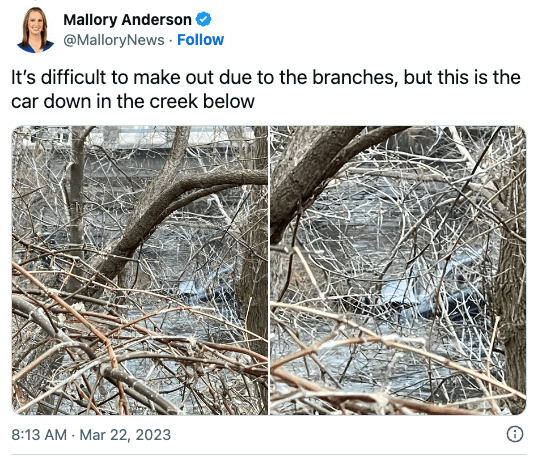Open the @MalloryNews handle link
This screenshot has width=538, height=457.
[x=114, y=40]
